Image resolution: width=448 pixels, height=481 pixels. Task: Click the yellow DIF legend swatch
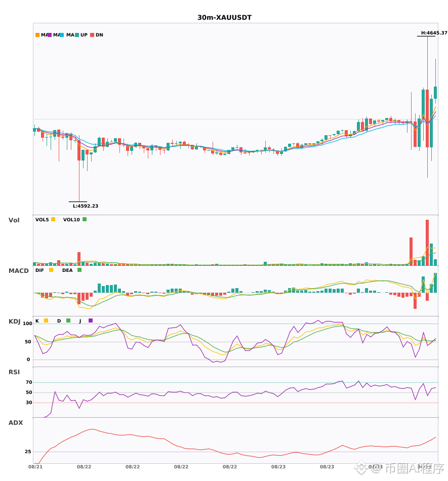(x=51, y=270)
